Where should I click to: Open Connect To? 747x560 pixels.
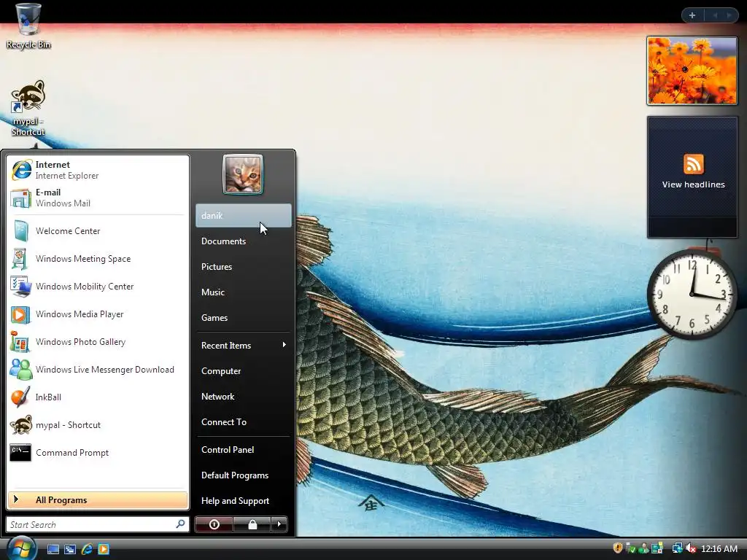[244, 422]
